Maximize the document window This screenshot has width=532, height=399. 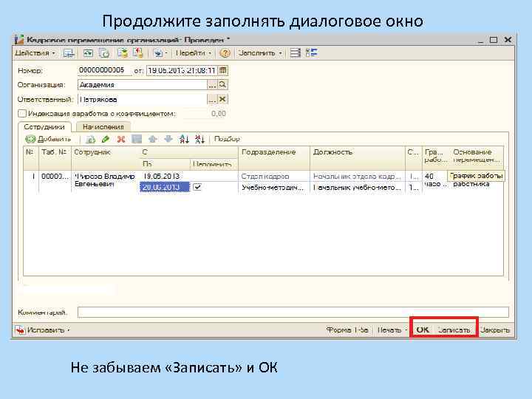(x=494, y=40)
